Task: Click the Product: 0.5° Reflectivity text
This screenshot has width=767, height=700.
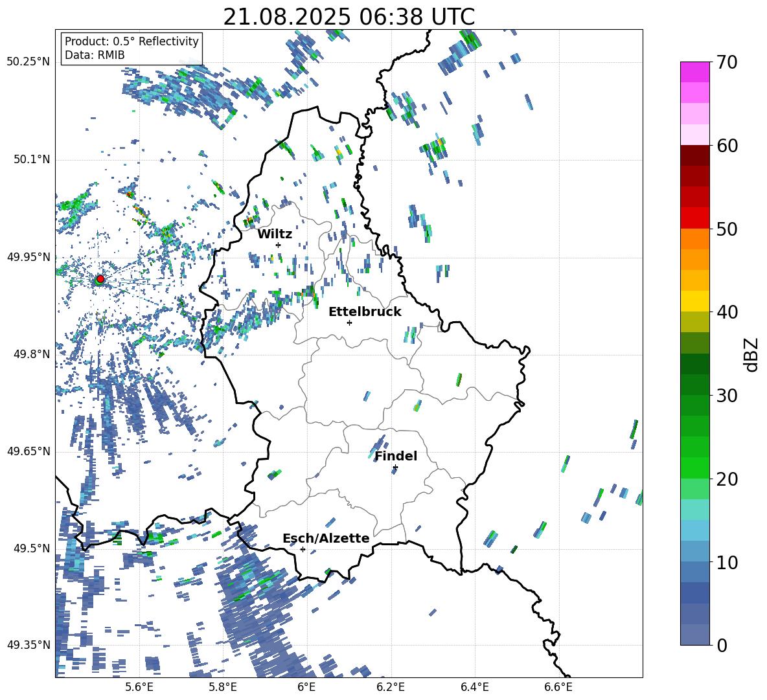Action: (132, 41)
